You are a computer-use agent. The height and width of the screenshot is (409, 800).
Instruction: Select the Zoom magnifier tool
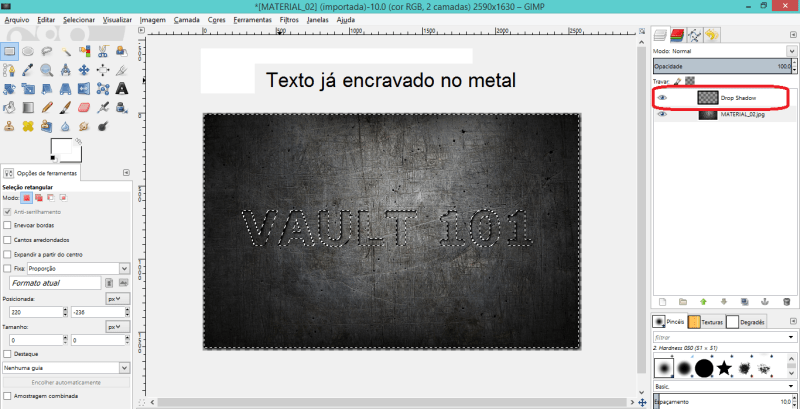(x=47, y=70)
